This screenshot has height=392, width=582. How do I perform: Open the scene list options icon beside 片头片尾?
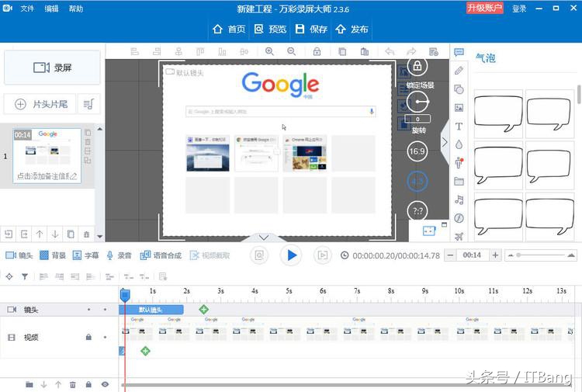pos(88,104)
